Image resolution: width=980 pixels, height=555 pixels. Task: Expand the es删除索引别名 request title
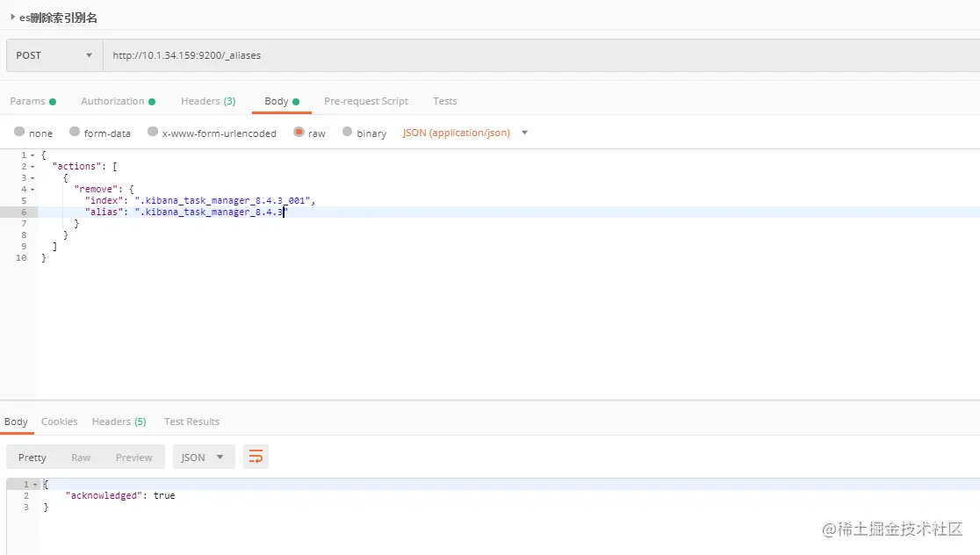[12, 18]
